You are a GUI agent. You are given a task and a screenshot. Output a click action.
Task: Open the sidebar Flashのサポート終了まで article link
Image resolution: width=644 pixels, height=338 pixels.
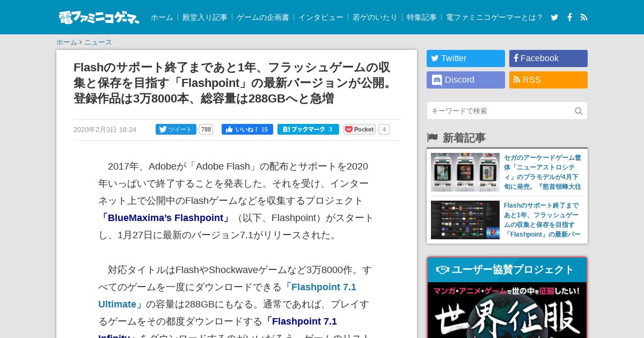(543, 220)
